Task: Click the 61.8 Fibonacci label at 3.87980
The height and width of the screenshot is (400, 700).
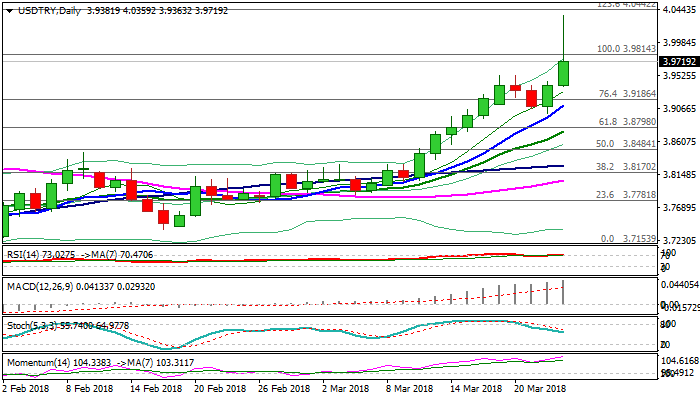Action: 627,122
